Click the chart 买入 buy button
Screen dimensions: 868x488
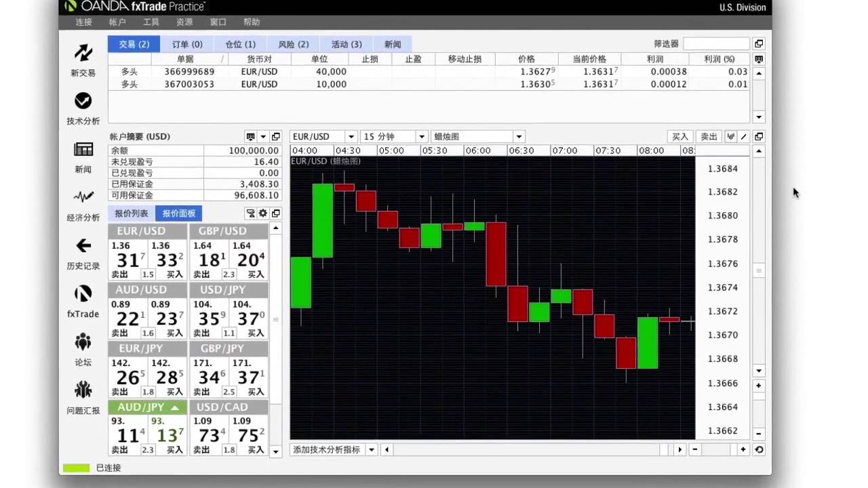680,137
